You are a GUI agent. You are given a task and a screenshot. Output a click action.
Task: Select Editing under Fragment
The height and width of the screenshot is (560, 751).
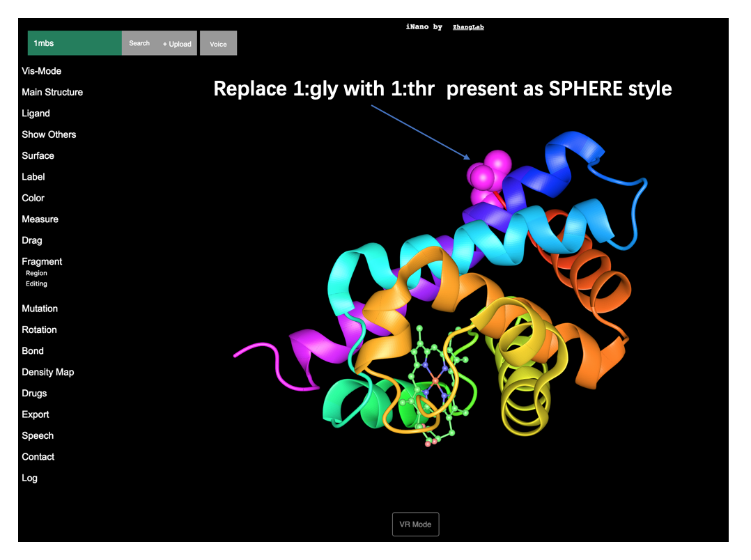[36, 284]
